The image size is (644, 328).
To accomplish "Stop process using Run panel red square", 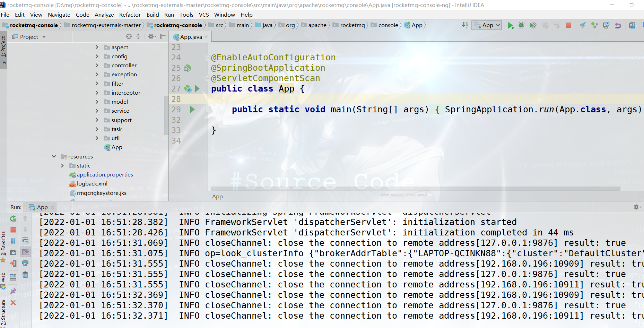I will coord(13,230).
